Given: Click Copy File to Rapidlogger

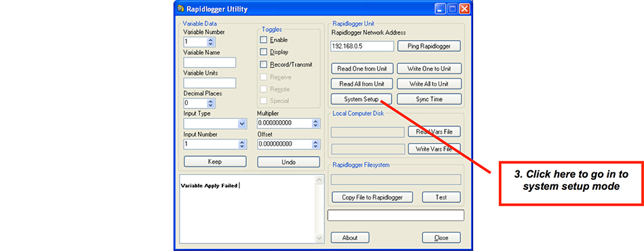Looking at the screenshot, I should point(372,197).
